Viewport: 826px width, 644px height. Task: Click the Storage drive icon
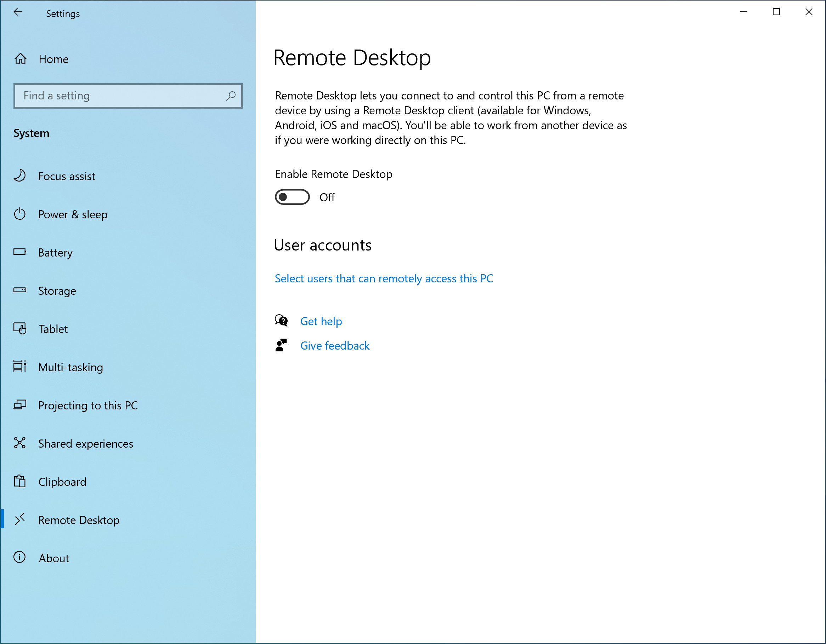[20, 290]
